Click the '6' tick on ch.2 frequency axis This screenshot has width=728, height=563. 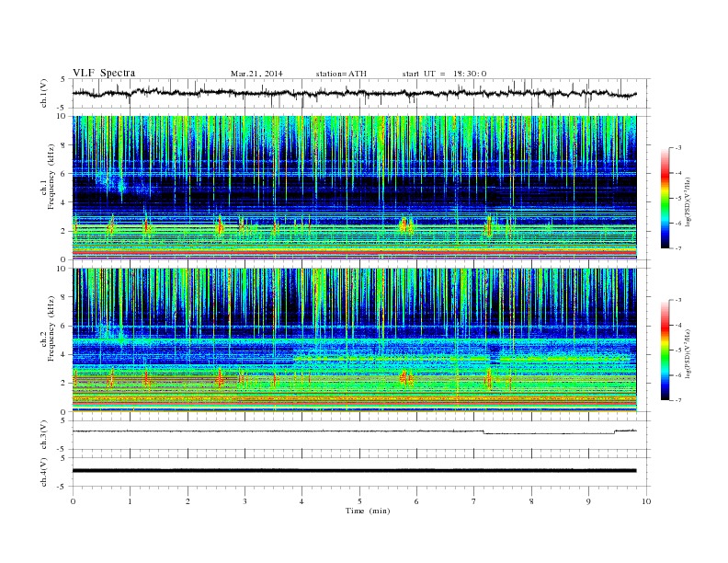pyautogui.click(x=64, y=326)
